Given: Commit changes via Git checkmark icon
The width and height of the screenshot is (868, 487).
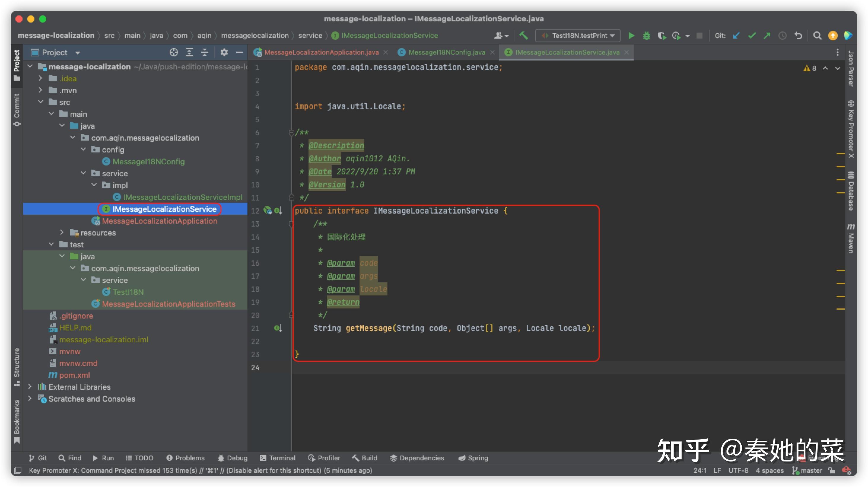Looking at the screenshot, I should pos(752,36).
